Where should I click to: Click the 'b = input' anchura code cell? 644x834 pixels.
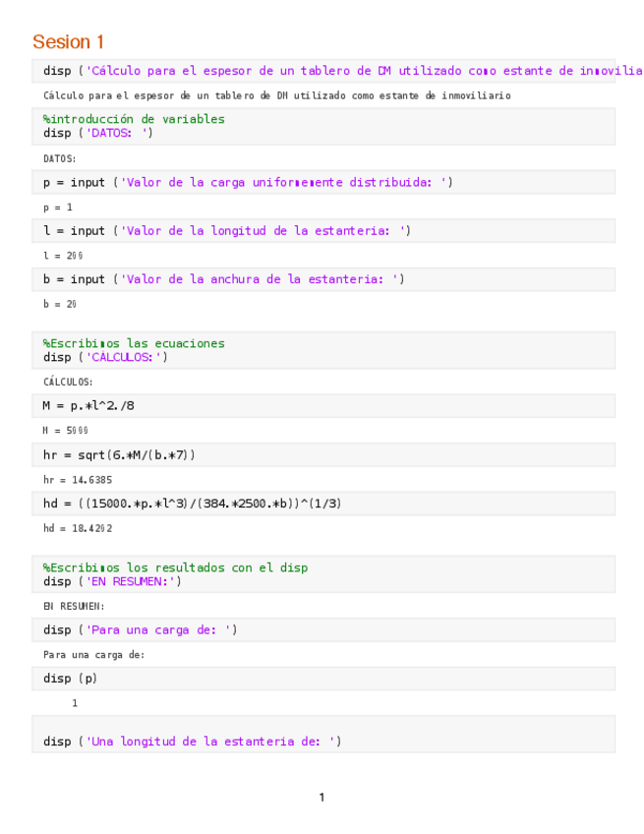click(x=223, y=278)
